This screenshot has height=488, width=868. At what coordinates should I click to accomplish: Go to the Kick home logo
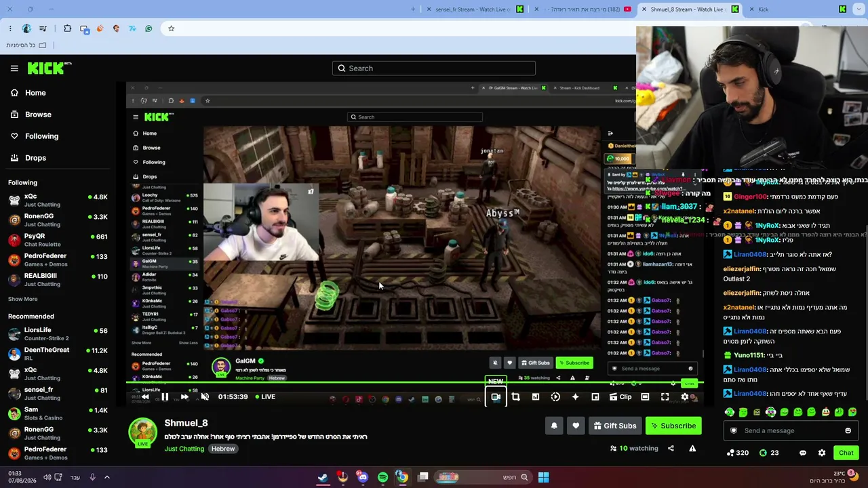point(50,68)
